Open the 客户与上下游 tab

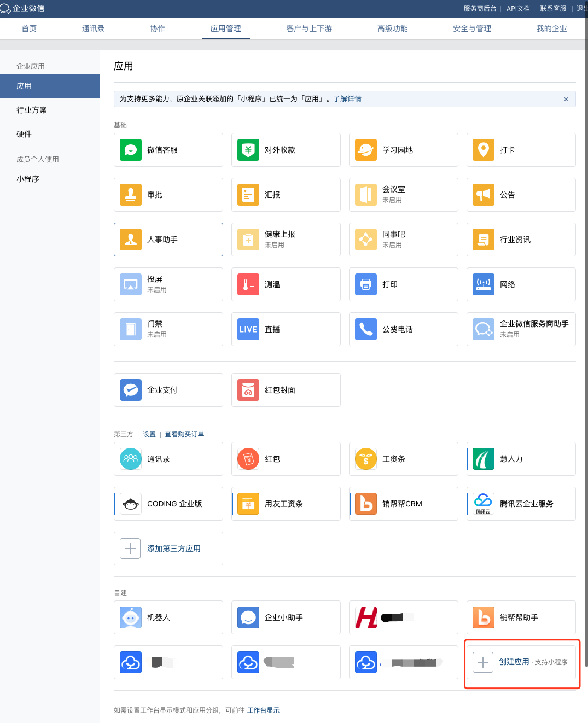[x=309, y=28]
